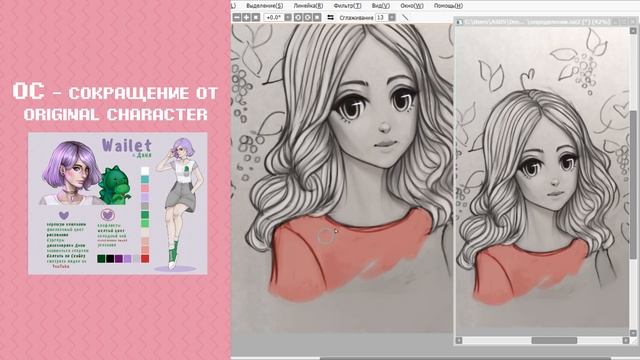
Task: Rotate the canvas counterclockwise
Action: click(x=298, y=18)
